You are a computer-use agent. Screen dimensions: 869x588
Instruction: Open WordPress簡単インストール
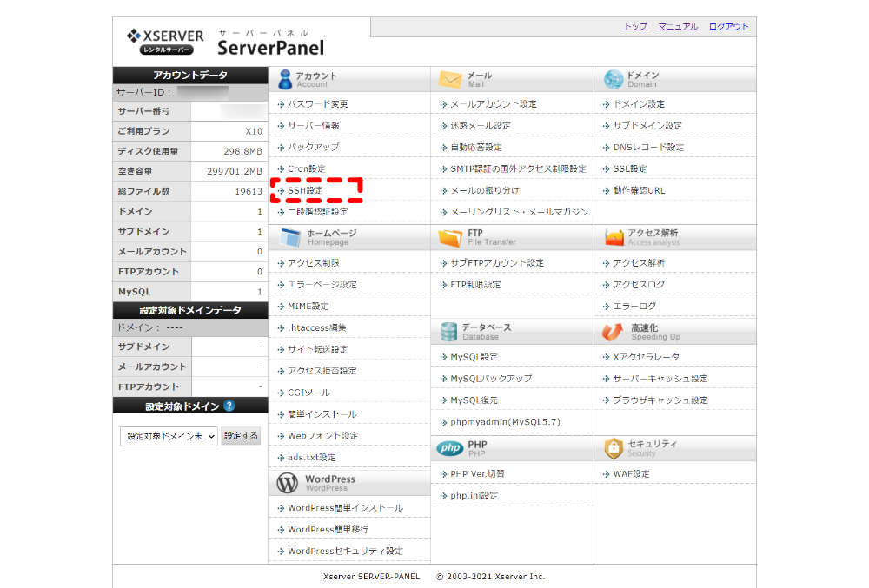(x=345, y=508)
